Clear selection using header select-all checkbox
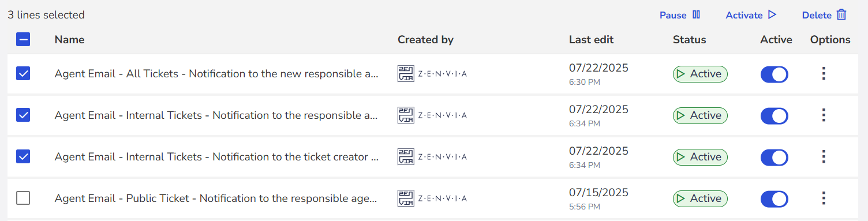 (x=23, y=39)
